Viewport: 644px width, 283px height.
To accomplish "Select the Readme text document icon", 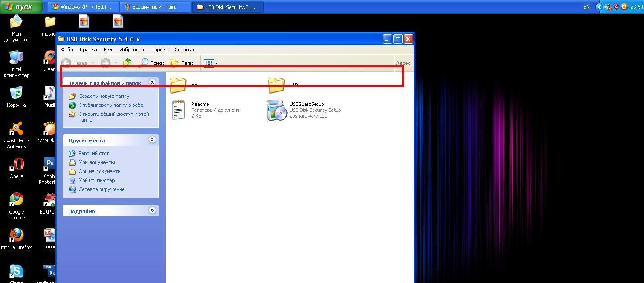I will point(179,110).
